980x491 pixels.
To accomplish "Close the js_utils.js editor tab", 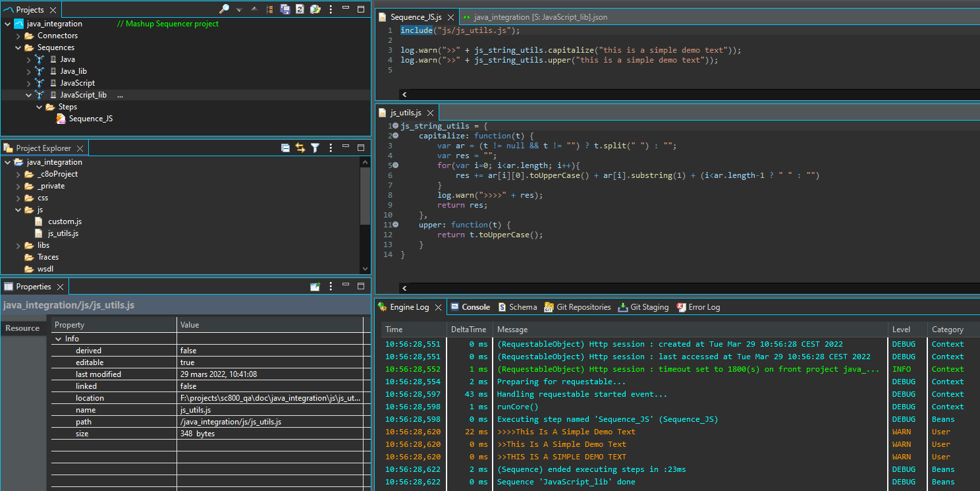I will [430, 113].
